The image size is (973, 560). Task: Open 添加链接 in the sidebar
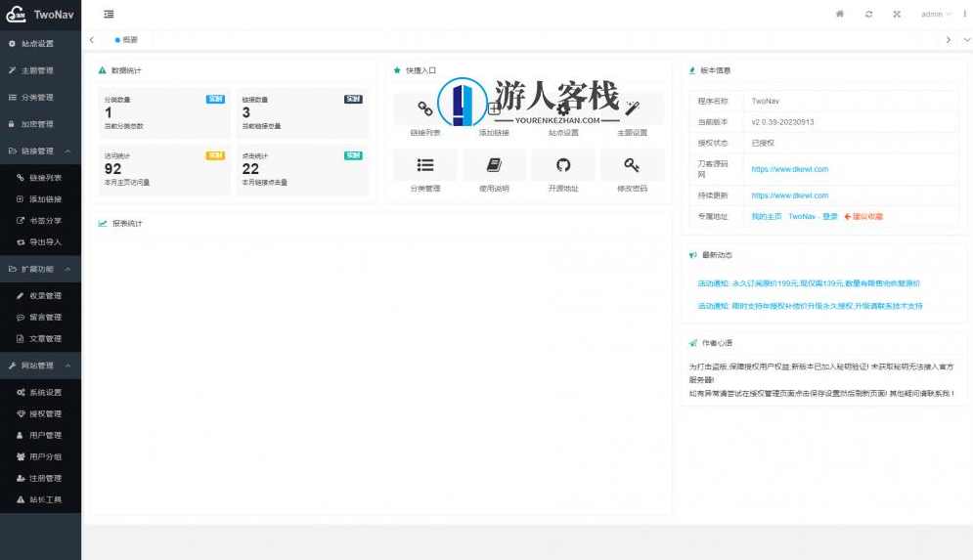pos(40,199)
